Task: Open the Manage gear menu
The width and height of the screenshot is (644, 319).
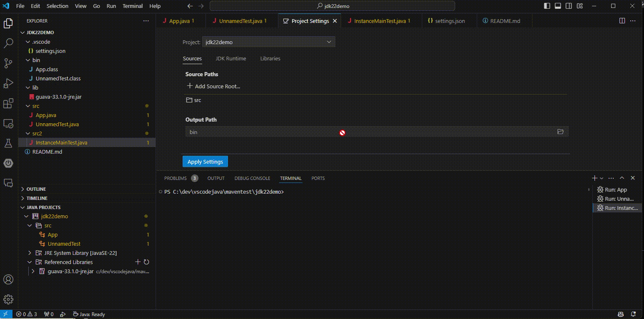Action: coord(8,299)
